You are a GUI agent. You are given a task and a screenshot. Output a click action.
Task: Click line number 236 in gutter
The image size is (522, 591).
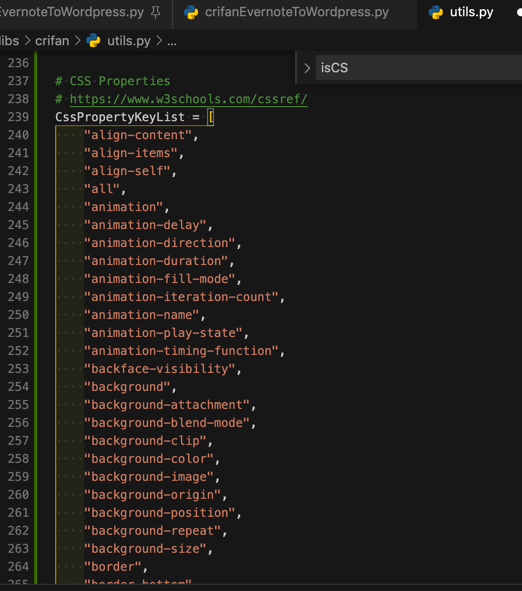pos(18,63)
